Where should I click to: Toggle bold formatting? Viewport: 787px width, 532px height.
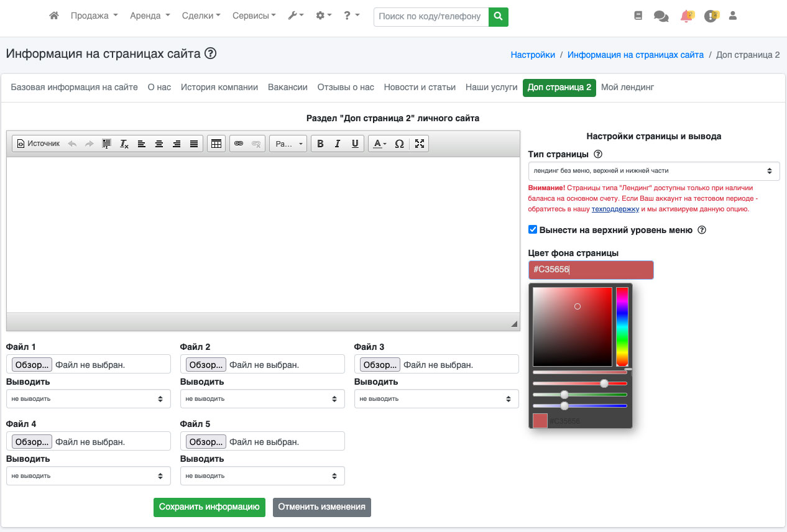pos(320,144)
